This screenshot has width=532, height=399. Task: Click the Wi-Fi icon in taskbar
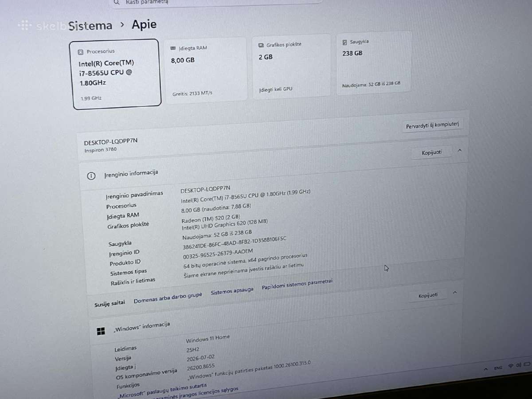click(511, 366)
